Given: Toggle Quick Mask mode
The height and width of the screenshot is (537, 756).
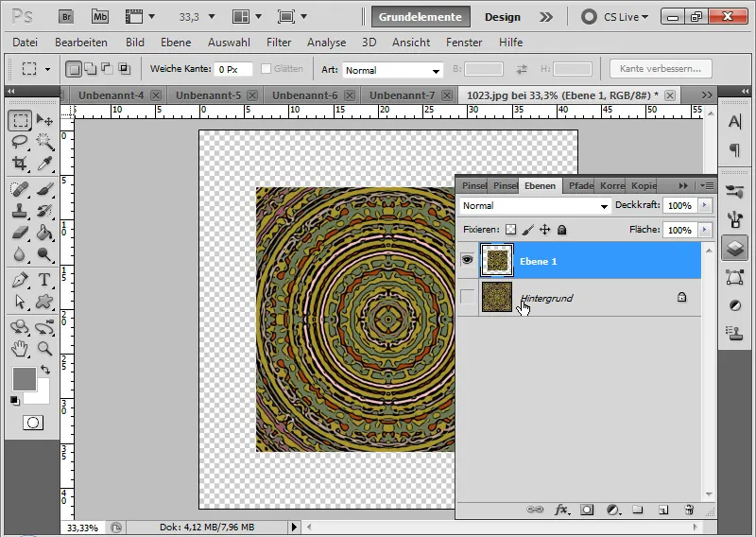Looking at the screenshot, I should point(33,424).
